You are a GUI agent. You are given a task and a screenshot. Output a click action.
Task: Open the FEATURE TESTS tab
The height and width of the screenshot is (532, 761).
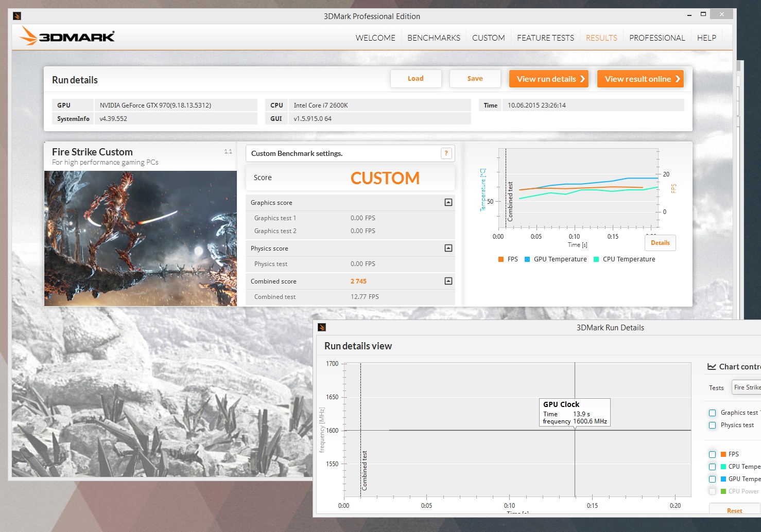[x=545, y=38]
